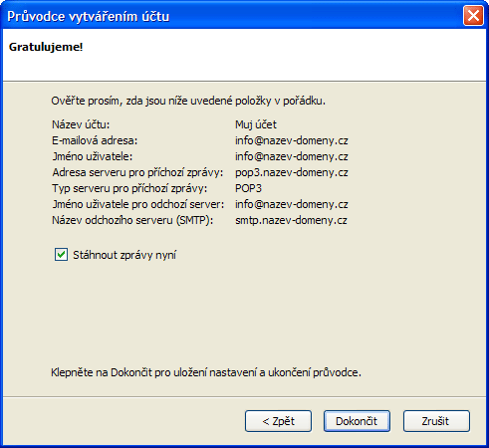Click the Klepněte na Dokončit instruction text

206,372
